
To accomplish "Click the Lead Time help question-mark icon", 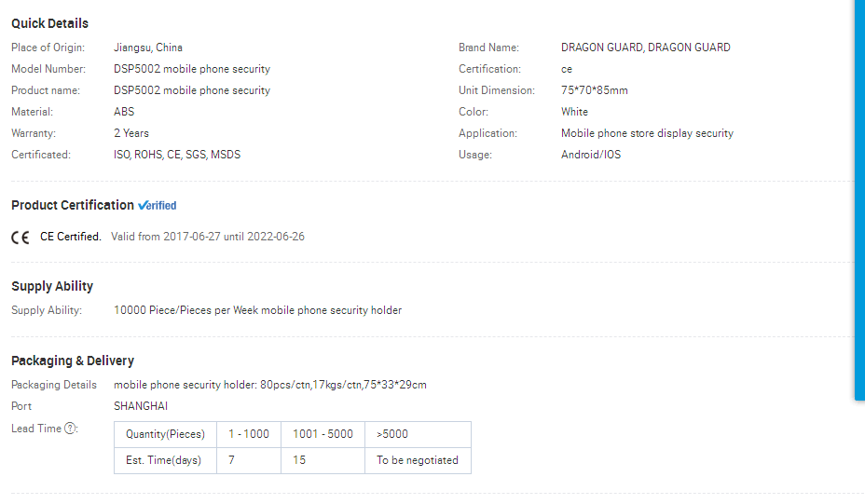I will click(70, 429).
